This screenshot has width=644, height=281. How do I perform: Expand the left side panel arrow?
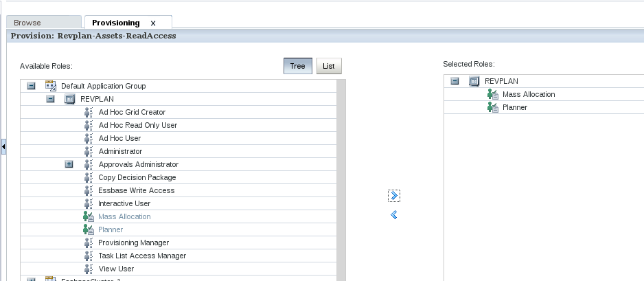click(x=3, y=146)
